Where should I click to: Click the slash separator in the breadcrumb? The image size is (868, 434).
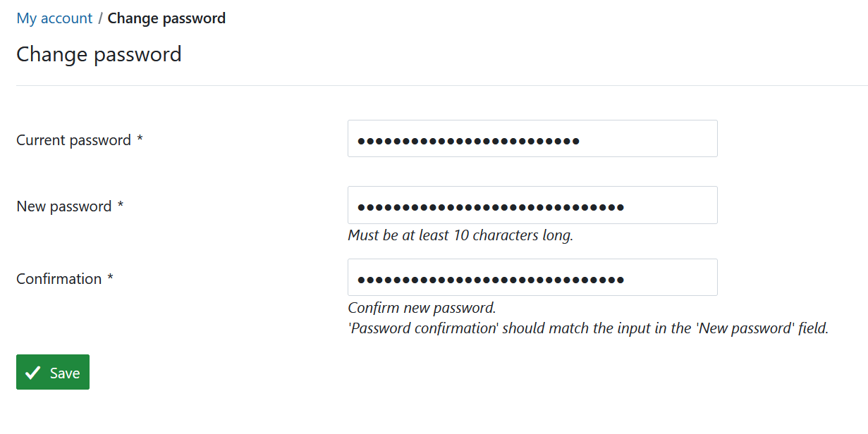click(100, 18)
